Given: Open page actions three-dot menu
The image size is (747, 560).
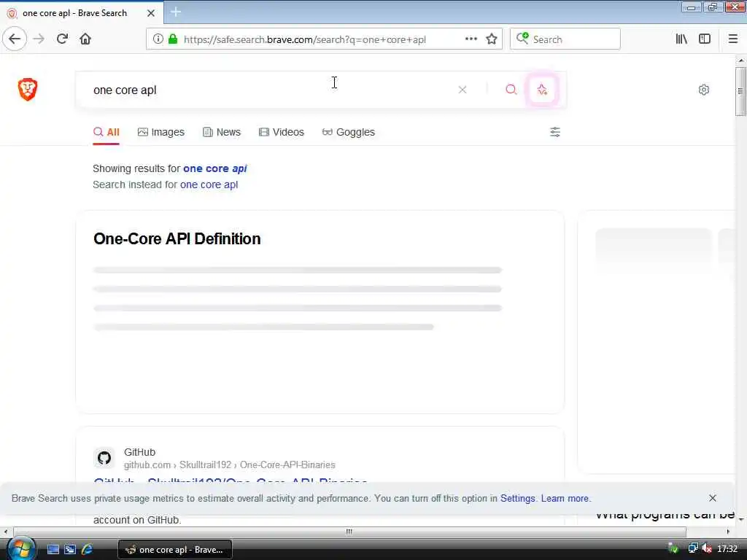Looking at the screenshot, I should pyautogui.click(x=471, y=39).
